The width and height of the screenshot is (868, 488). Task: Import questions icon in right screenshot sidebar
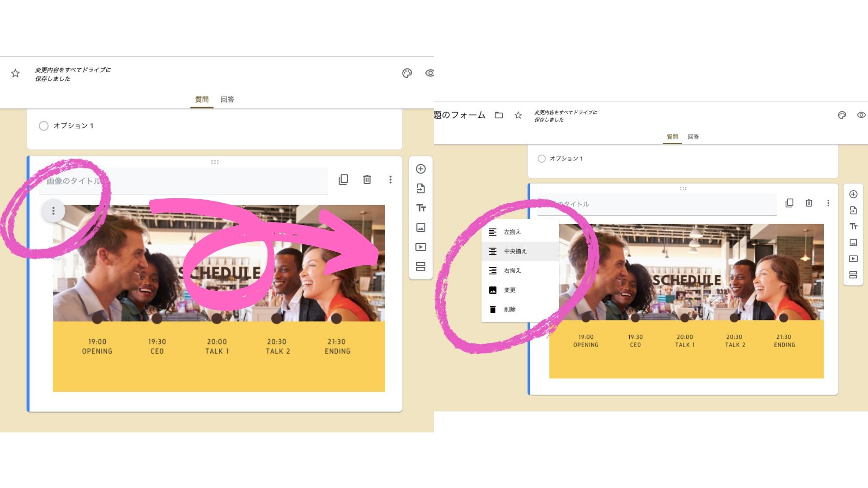853,210
